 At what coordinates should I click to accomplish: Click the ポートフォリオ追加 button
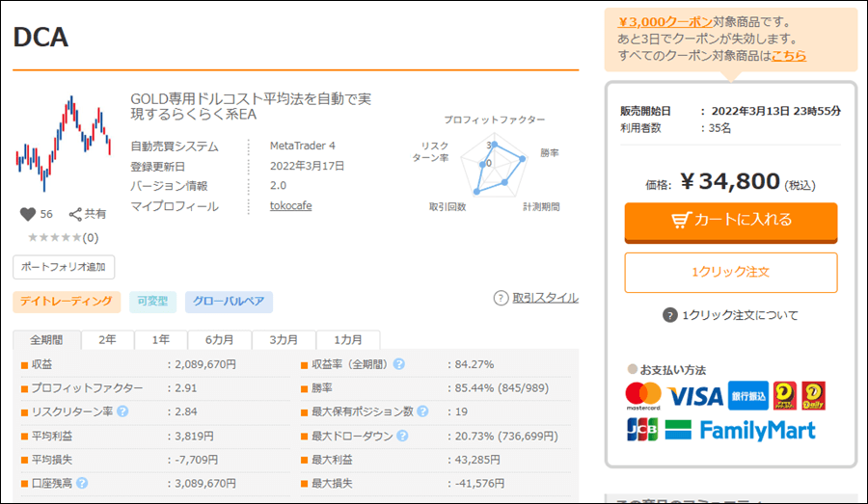(x=64, y=267)
